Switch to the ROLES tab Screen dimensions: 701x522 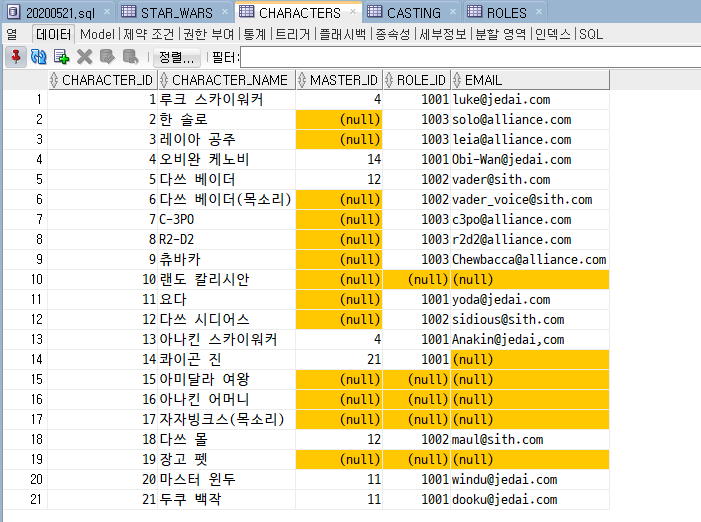507,13
